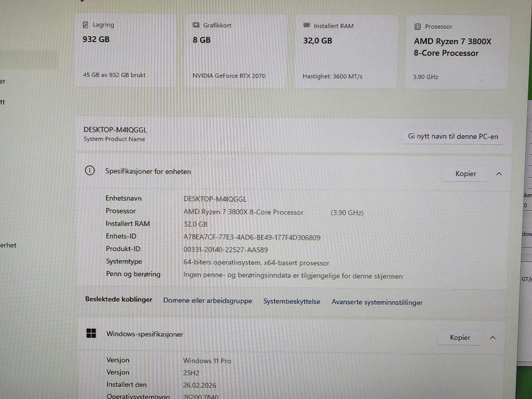Collapse the Windows-spesifikasjoner section
Image resolution: width=532 pixels, height=399 pixels.
(x=493, y=337)
